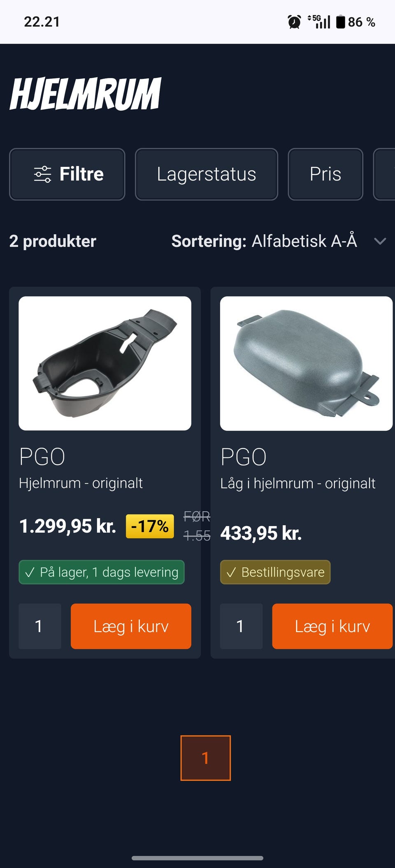Viewport: 395px width, 868px height.
Task: Open PGO helmet compartment product image
Action: (x=105, y=363)
